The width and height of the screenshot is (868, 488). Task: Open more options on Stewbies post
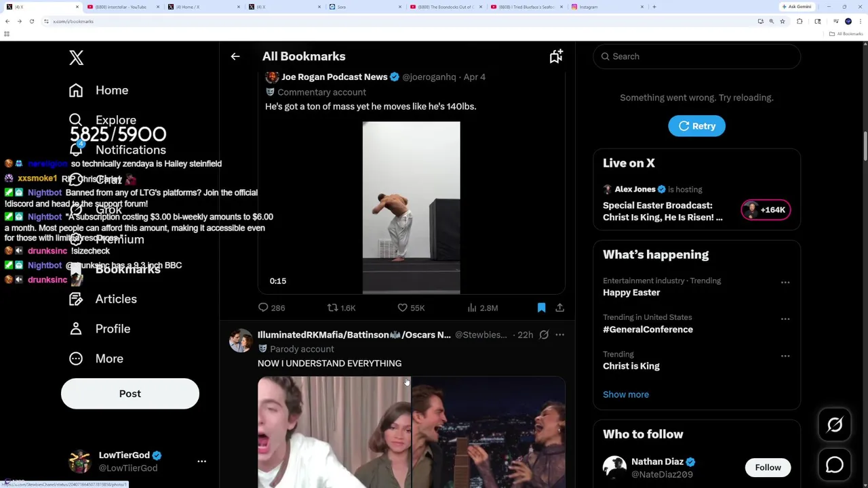[x=559, y=335]
